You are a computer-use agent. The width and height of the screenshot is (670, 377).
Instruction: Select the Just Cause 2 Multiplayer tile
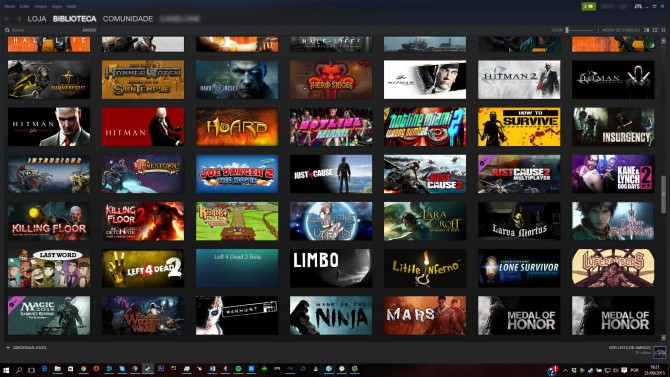point(519,174)
